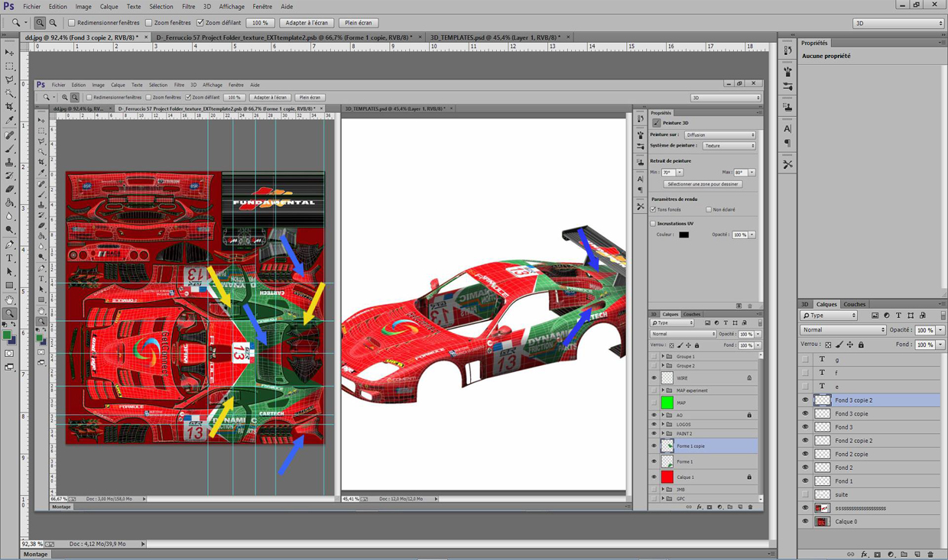Image resolution: width=948 pixels, height=560 pixels.
Task: Open Zoom tool preset picker
Action: point(18,23)
